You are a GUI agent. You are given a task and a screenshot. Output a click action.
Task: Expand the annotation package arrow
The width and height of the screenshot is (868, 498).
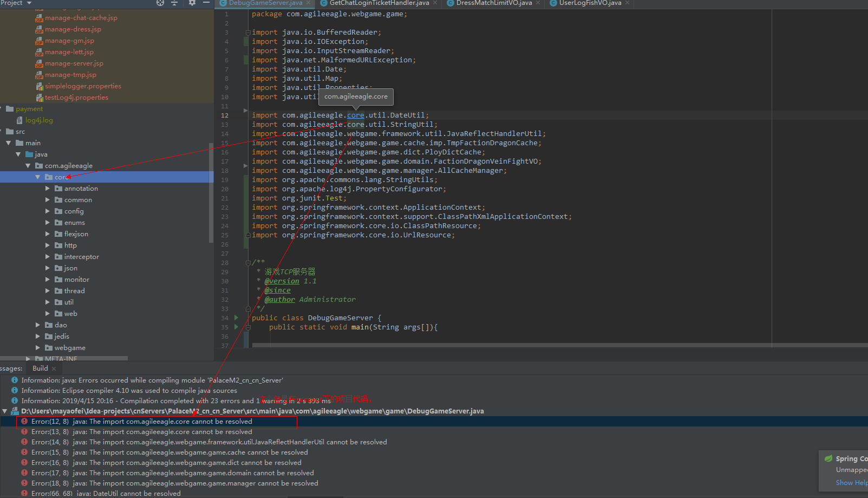(48, 189)
